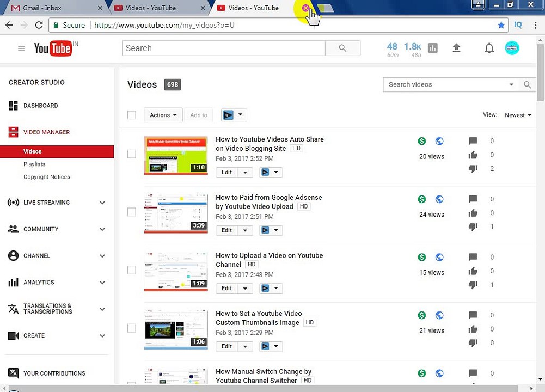Screen dimensions: 545x392
Task: Tick the select-all videos checkbox
Action: tap(131, 115)
